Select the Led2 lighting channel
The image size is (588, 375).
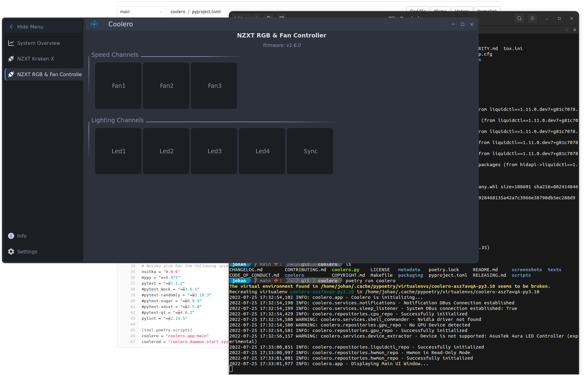pos(166,151)
